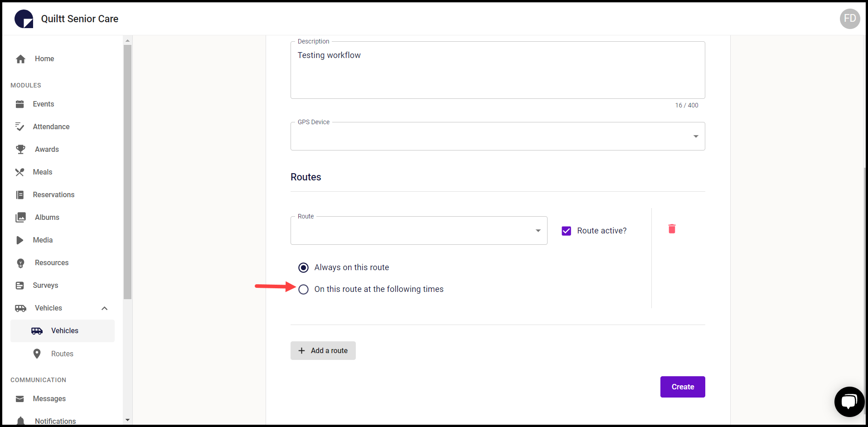Click the Notifications bell icon
Viewport: 868px width, 427px height.
click(x=20, y=421)
